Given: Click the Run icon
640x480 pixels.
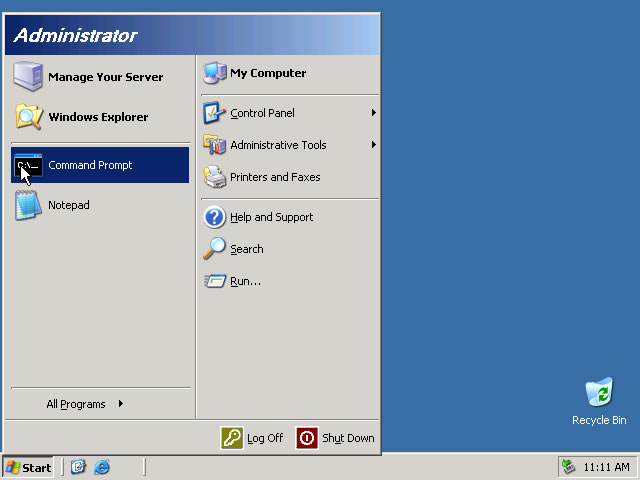Looking at the screenshot, I should 215,281.
